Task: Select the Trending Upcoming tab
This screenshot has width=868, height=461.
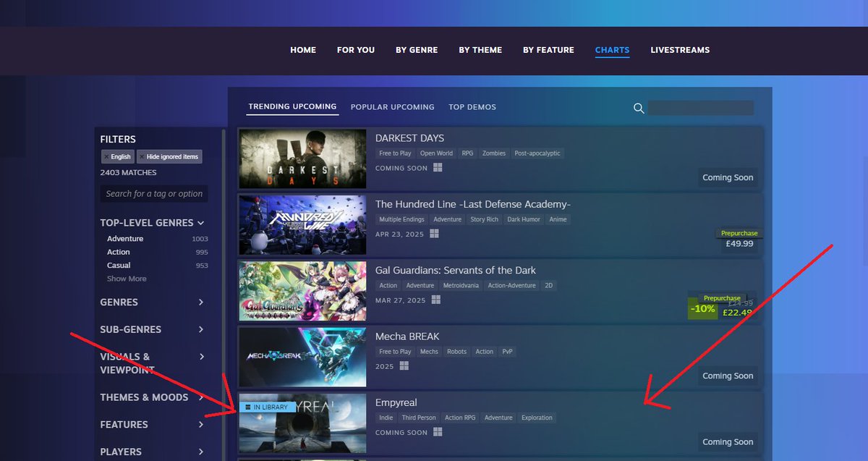Action: coord(292,106)
